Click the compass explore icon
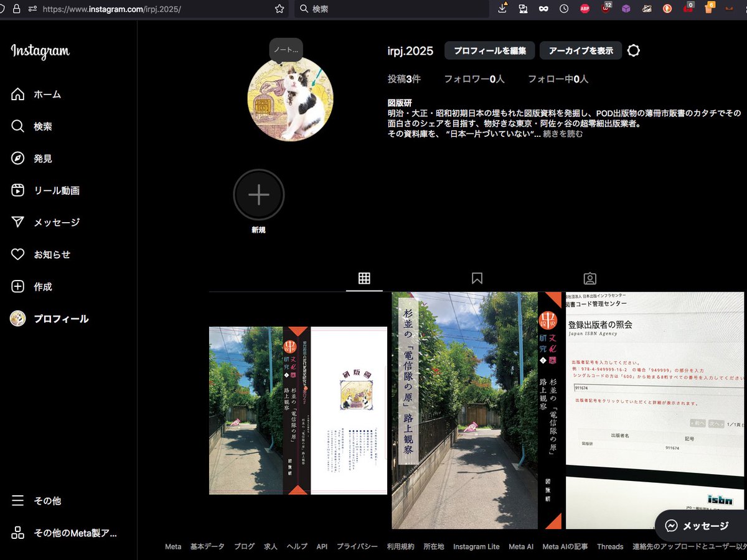 coord(18,159)
